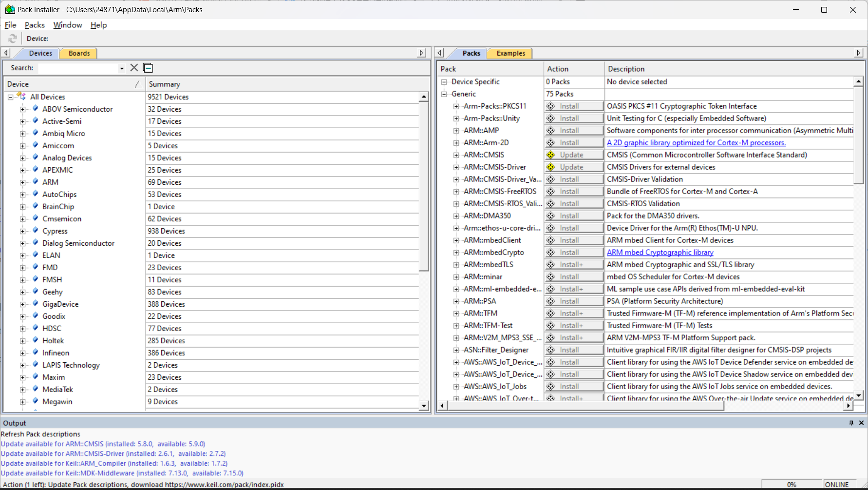Screen dimensions: 868x490
Task: Open the Packs menu
Action: [35, 25]
